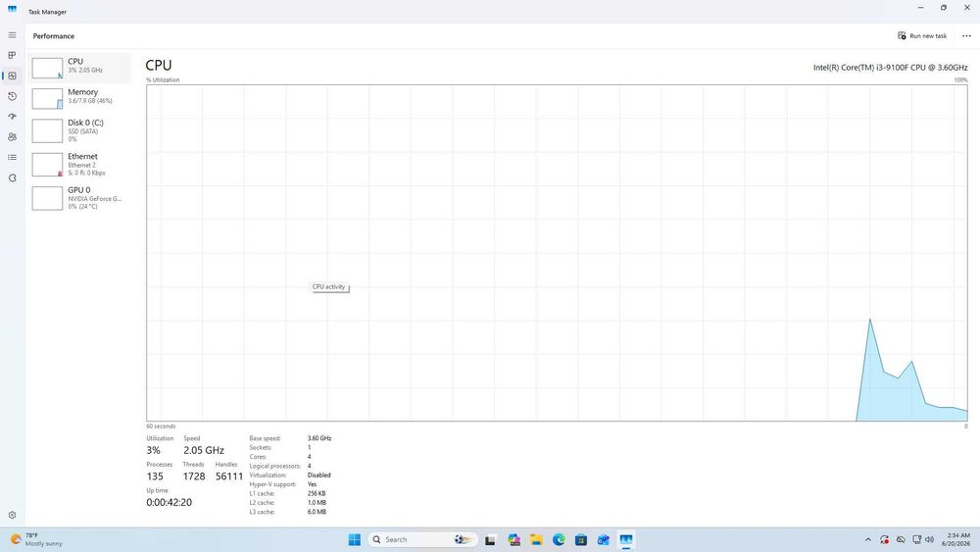
Task: Open the Users page icon
Action: [12, 137]
